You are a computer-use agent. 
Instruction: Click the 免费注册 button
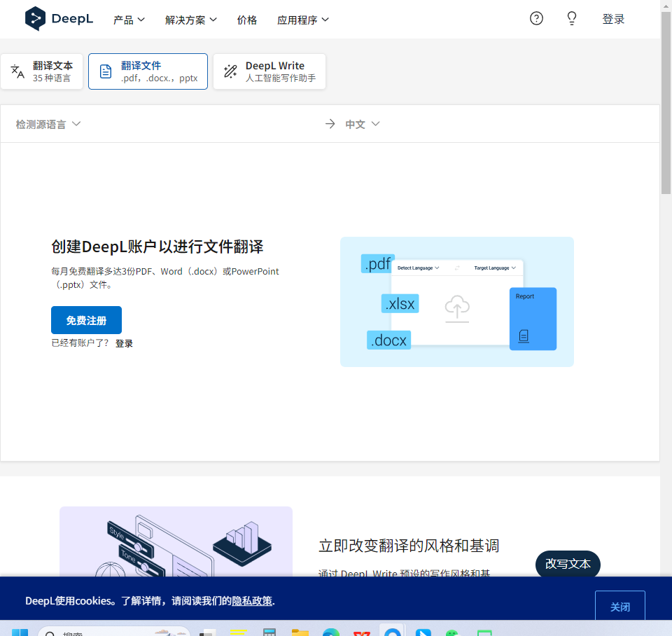click(86, 320)
